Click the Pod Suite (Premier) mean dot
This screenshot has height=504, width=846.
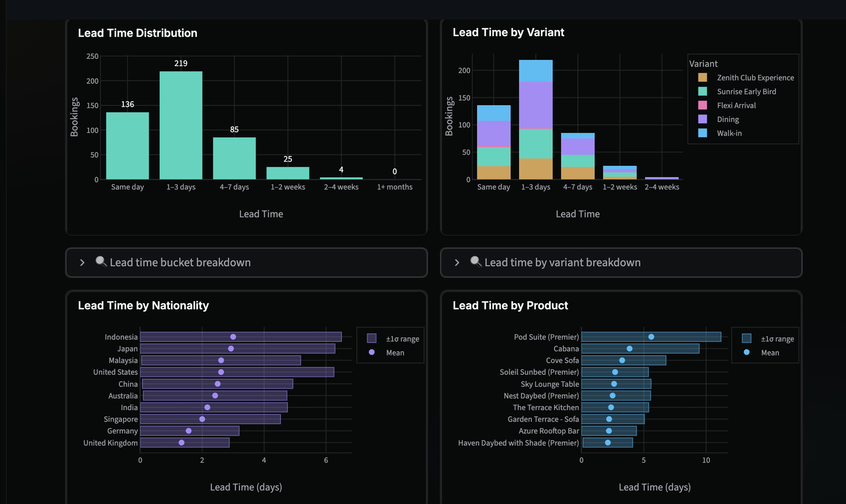pos(651,337)
